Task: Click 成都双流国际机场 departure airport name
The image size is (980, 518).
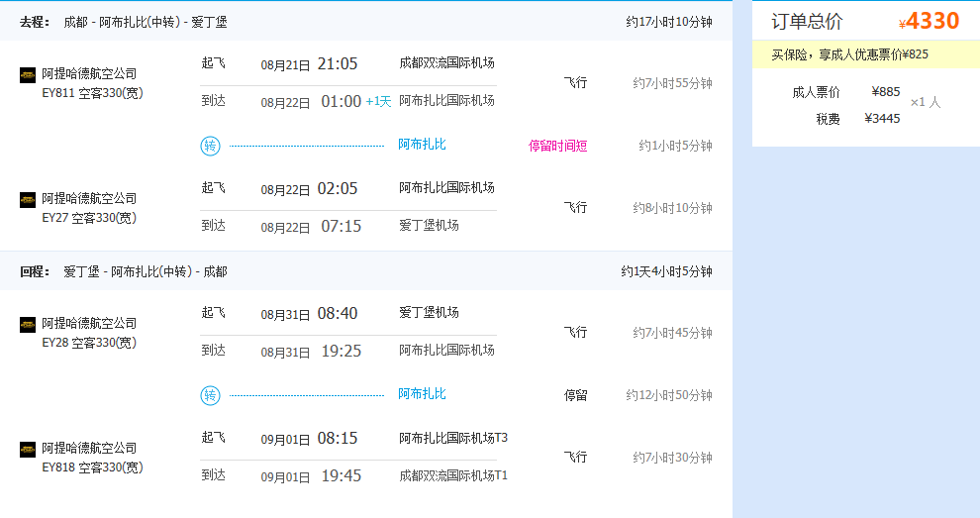Action: click(x=446, y=63)
